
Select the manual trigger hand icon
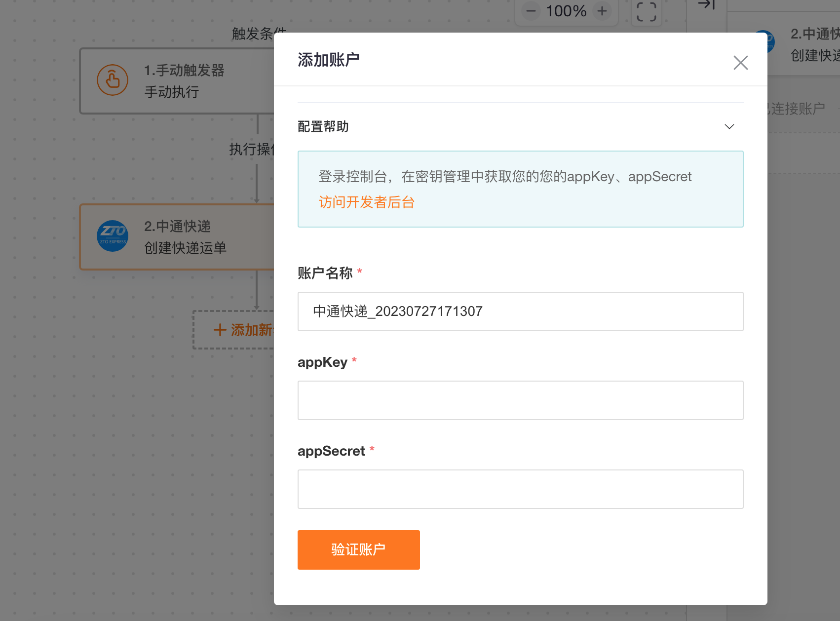click(x=113, y=80)
